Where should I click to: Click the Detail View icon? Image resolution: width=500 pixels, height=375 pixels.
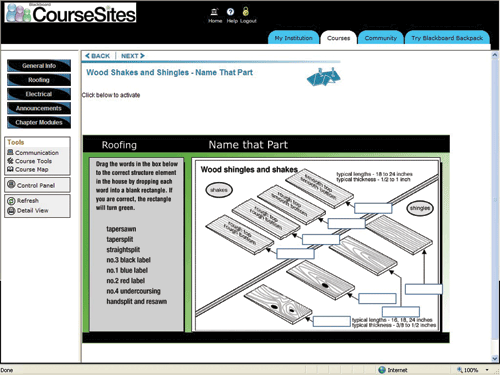tap(11, 211)
